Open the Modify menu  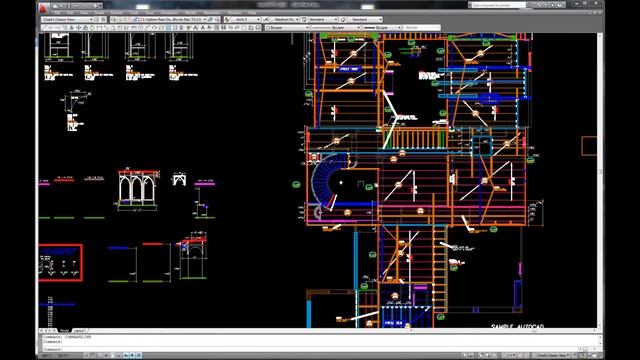coord(191,13)
